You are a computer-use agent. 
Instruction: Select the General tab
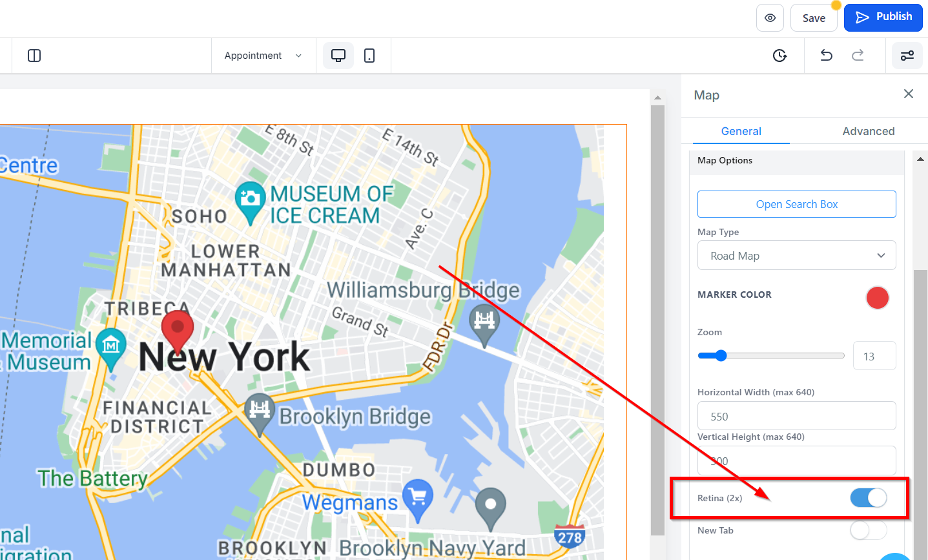pos(741,131)
